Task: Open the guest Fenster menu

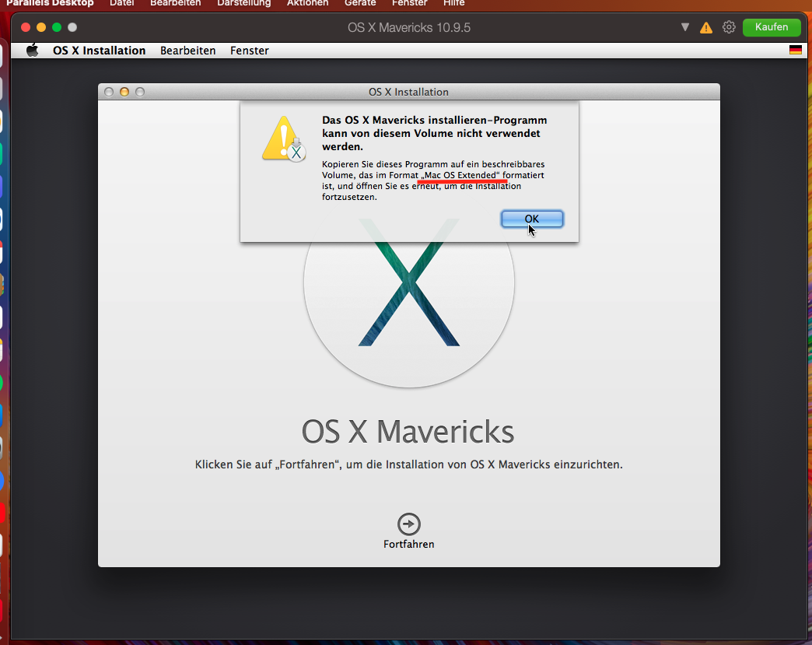Action: [x=250, y=51]
